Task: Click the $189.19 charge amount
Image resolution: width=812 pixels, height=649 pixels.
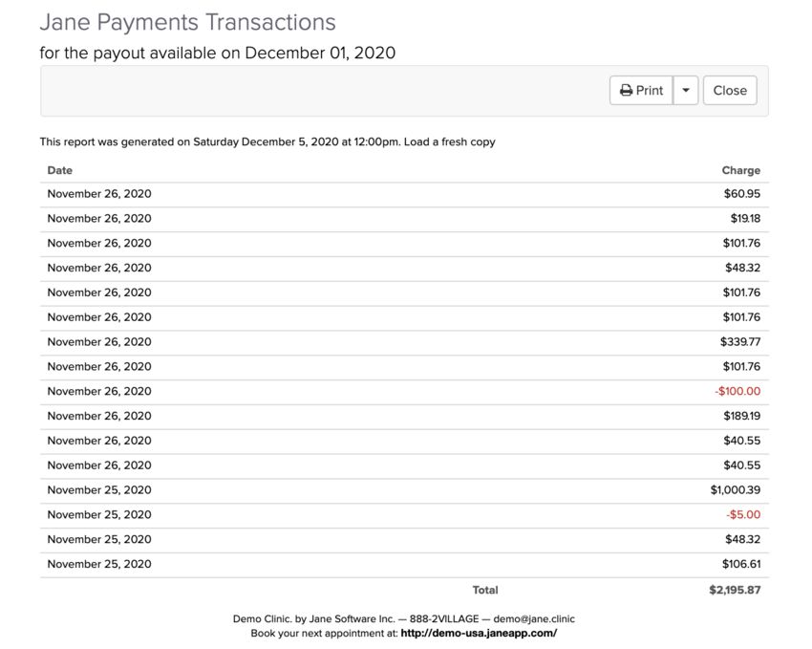Action: (x=741, y=417)
